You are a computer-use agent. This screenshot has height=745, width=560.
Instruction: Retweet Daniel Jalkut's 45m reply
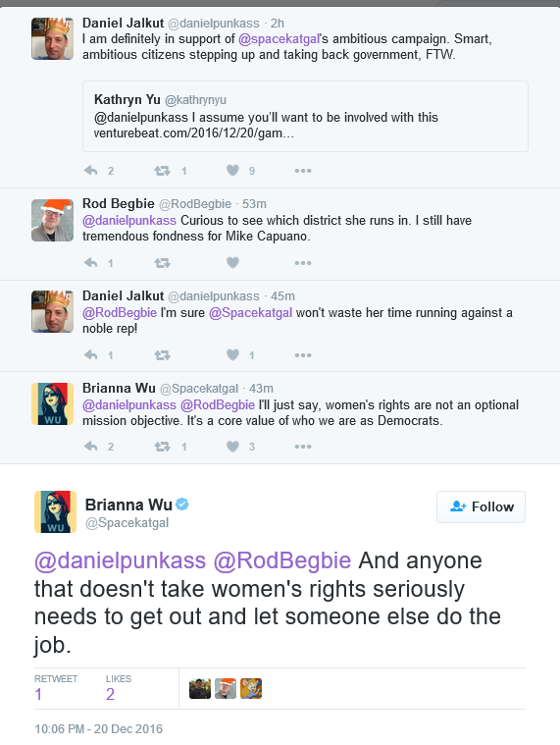[x=162, y=355]
